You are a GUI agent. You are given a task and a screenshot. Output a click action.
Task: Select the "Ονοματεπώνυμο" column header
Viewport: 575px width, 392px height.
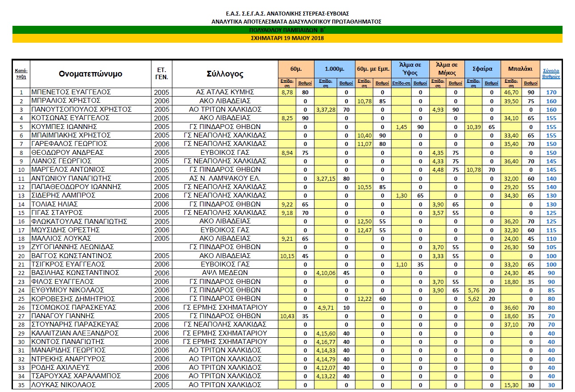[90, 74]
